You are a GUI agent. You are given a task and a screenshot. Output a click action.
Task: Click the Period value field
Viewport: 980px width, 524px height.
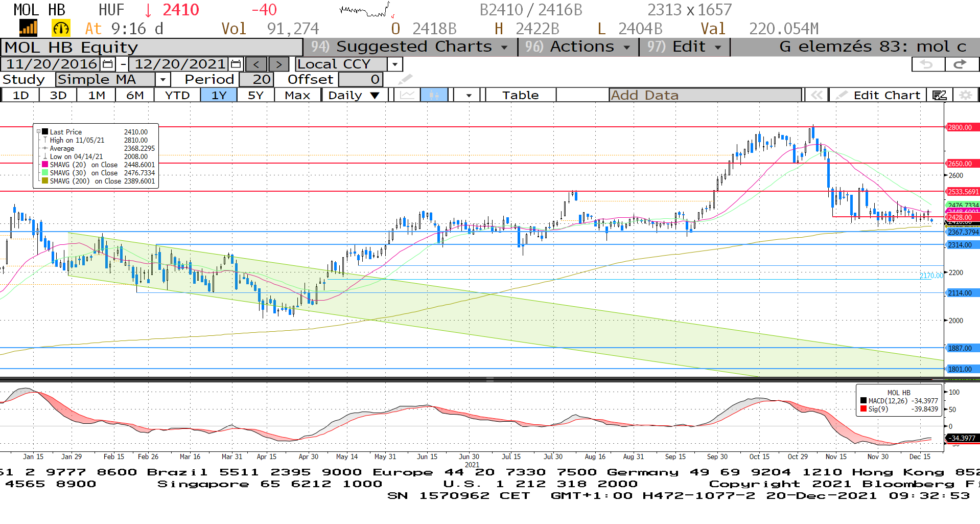tap(256, 79)
